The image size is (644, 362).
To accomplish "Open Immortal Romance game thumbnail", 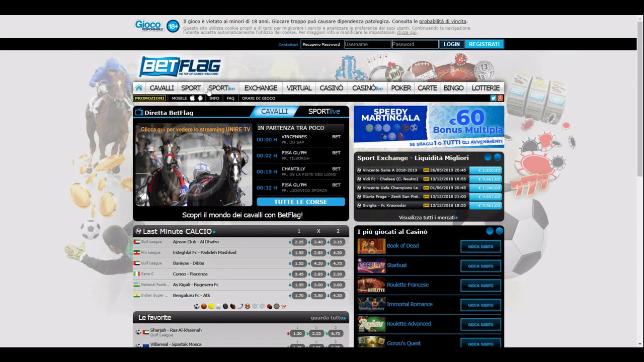I will (371, 305).
